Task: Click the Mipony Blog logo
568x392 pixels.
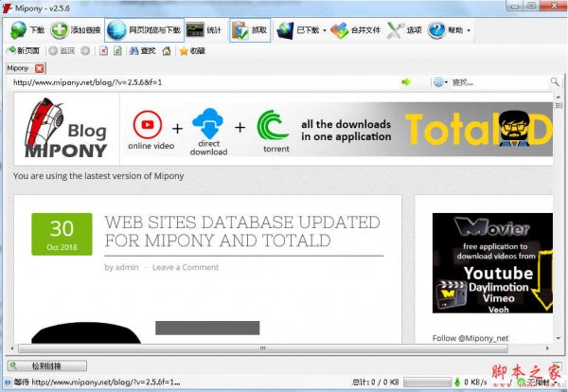Action: point(66,128)
